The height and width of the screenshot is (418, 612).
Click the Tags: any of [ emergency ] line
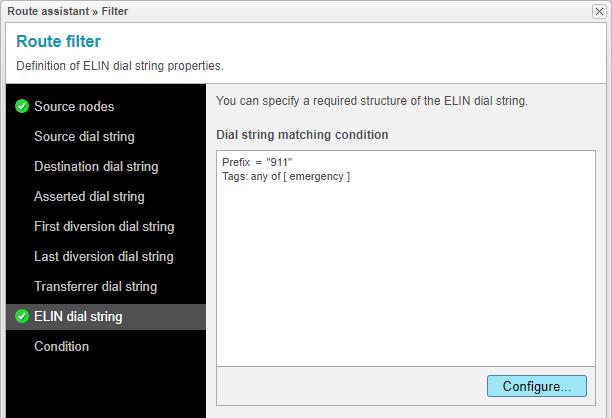(x=286, y=176)
